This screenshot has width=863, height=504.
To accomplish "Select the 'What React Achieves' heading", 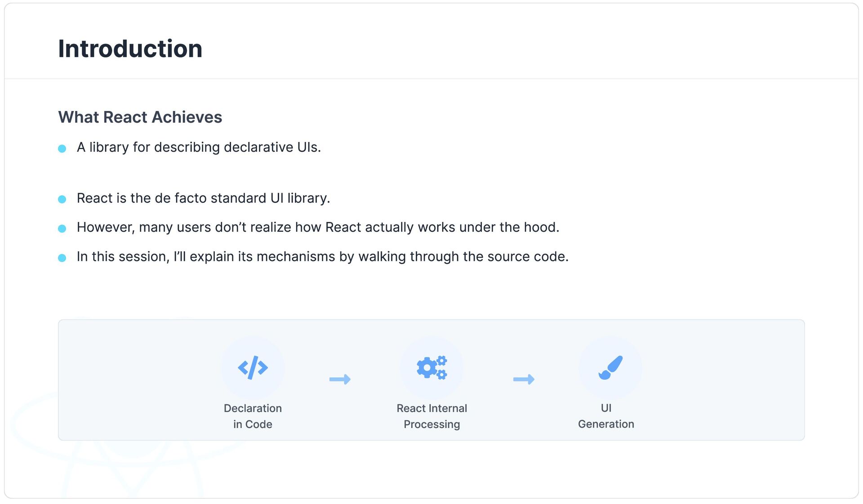I will 140,117.
